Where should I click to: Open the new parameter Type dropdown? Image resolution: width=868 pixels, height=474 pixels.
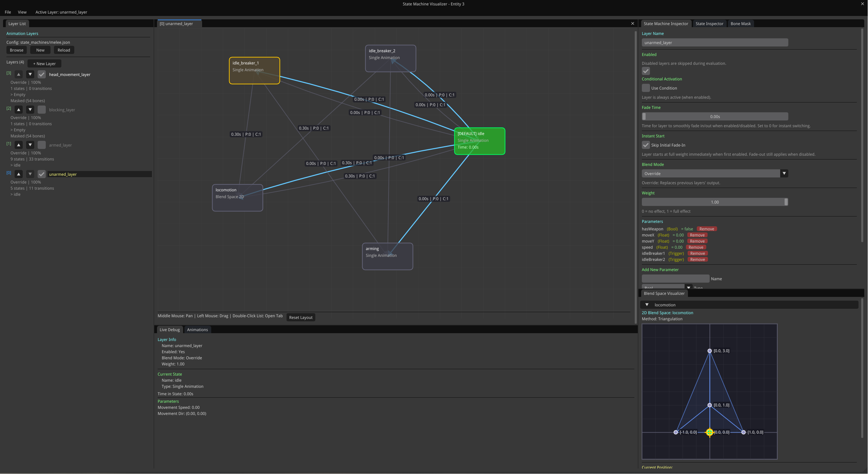pyautogui.click(x=667, y=287)
